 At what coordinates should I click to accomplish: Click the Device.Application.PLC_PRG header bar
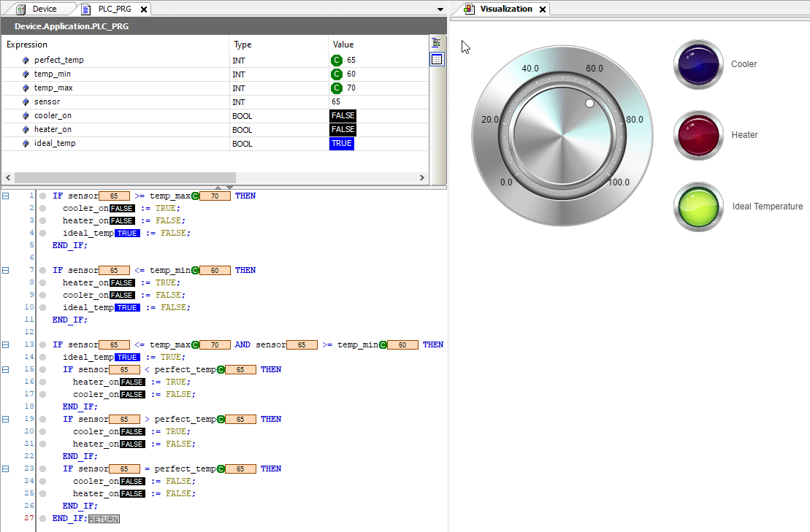223,26
